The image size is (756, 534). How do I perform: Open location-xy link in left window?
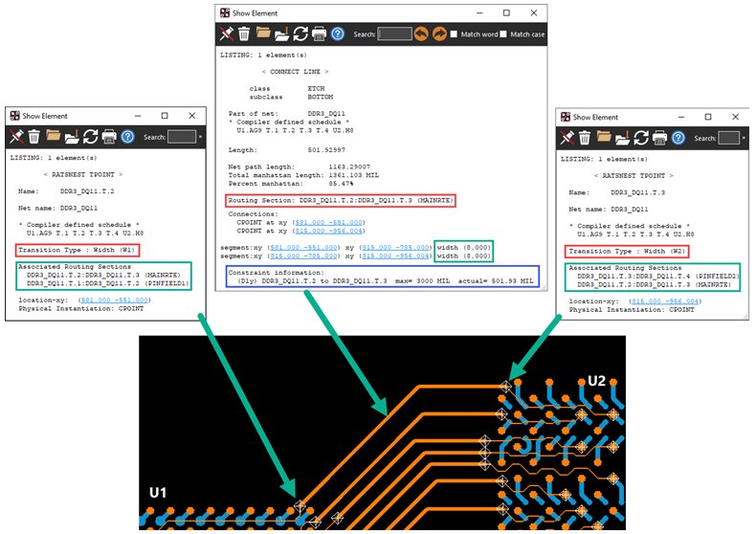tap(115, 300)
